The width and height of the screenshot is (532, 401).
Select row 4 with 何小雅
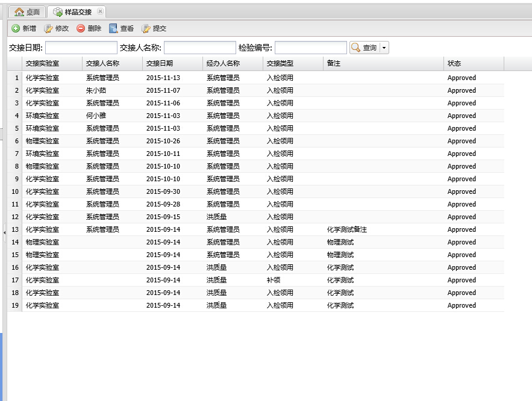(96, 116)
